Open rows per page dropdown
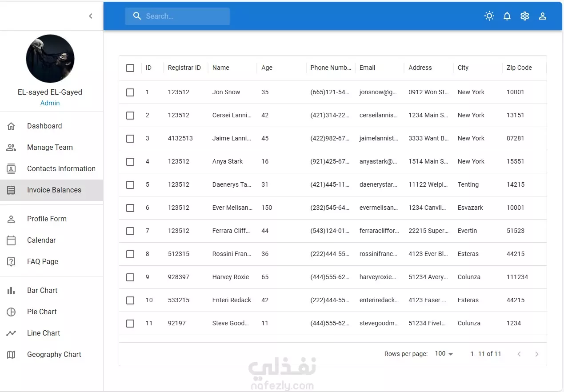 (x=444, y=354)
